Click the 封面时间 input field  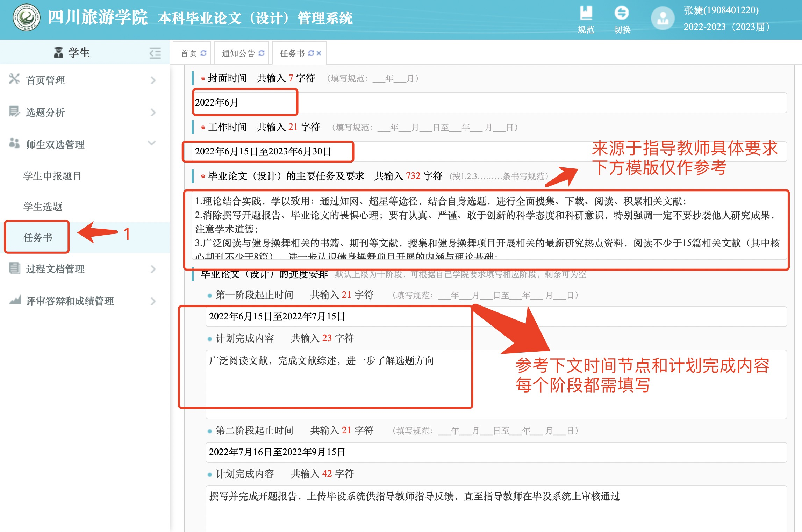[x=489, y=103]
